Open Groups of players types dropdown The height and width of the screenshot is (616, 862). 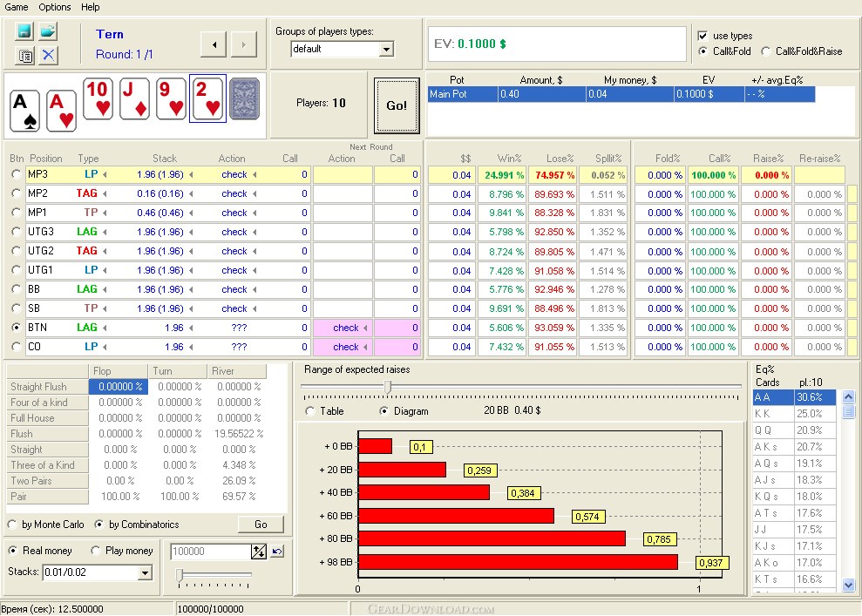point(387,49)
